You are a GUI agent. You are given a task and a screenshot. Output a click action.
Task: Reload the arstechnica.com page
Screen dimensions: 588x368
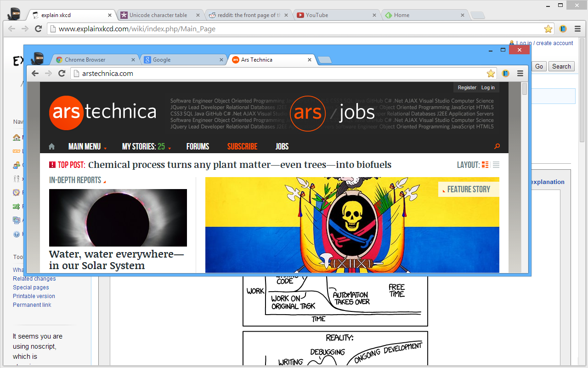[62, 74]
